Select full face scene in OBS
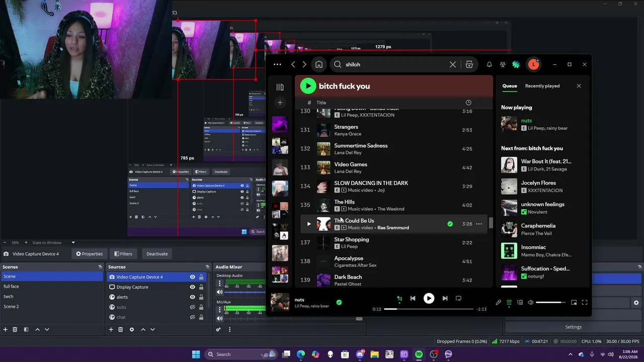The width and height of the screenshot is (644, 362). [x=52, y=287]
